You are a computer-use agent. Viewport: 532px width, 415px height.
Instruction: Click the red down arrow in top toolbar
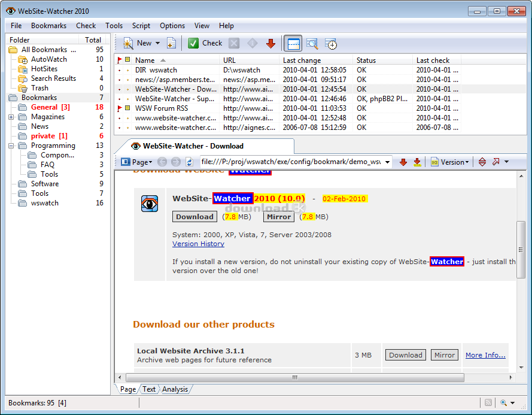270,43
